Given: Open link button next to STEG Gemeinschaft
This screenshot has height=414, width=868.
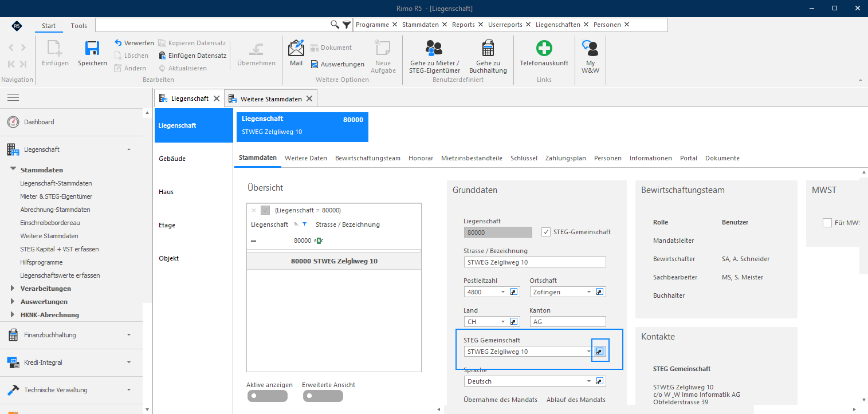Looking at the screenshot, I should pos(600,351).
